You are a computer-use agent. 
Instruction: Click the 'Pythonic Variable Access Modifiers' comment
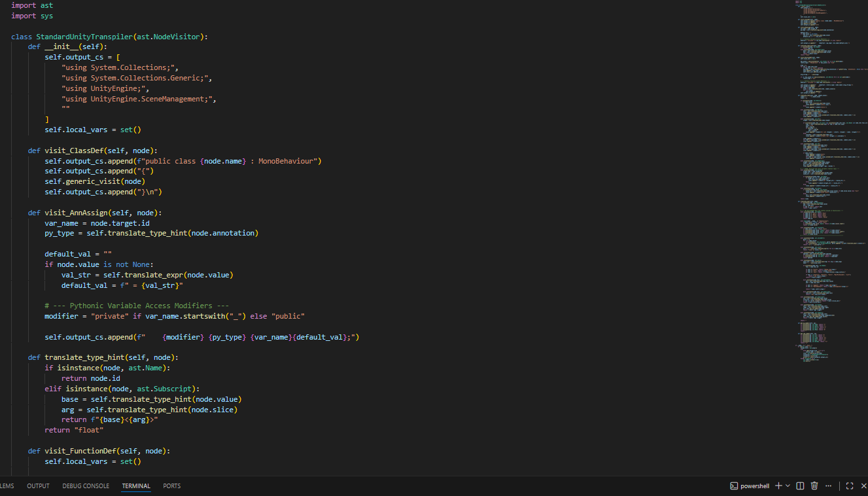pos(137,306)
